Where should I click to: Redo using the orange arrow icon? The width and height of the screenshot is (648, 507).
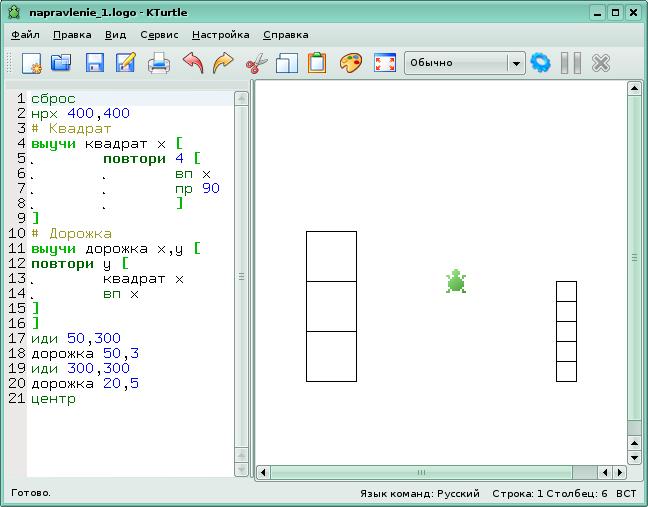point(223,63)
